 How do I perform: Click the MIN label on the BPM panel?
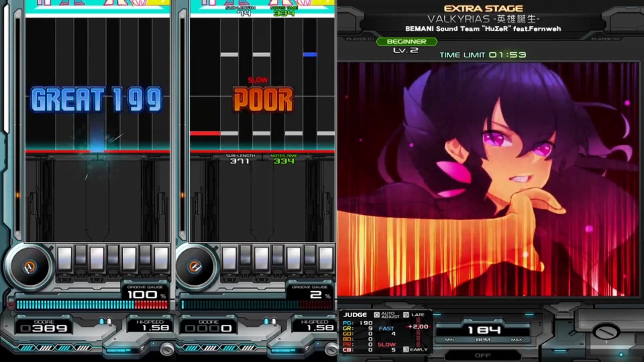(x=449, y=340)
